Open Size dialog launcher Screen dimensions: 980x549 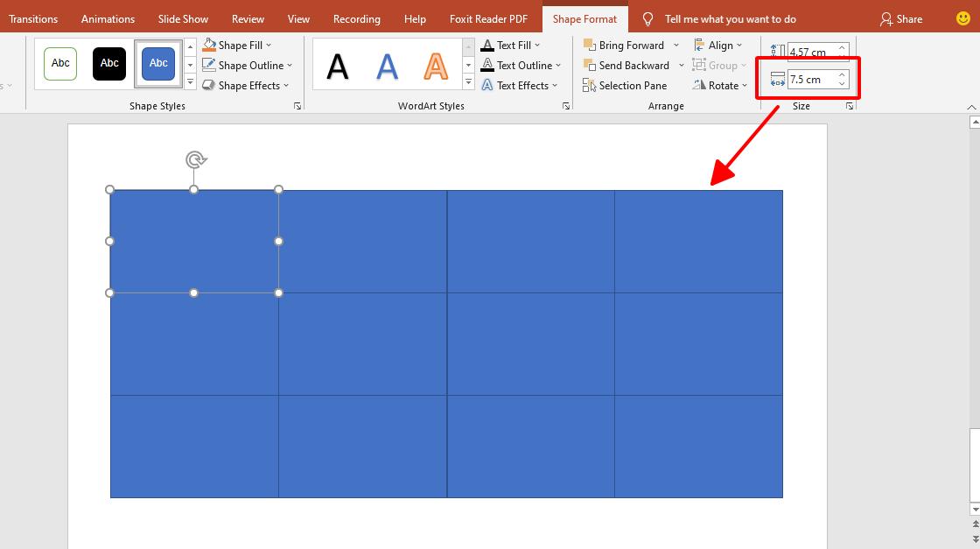(x=850, y=106)
